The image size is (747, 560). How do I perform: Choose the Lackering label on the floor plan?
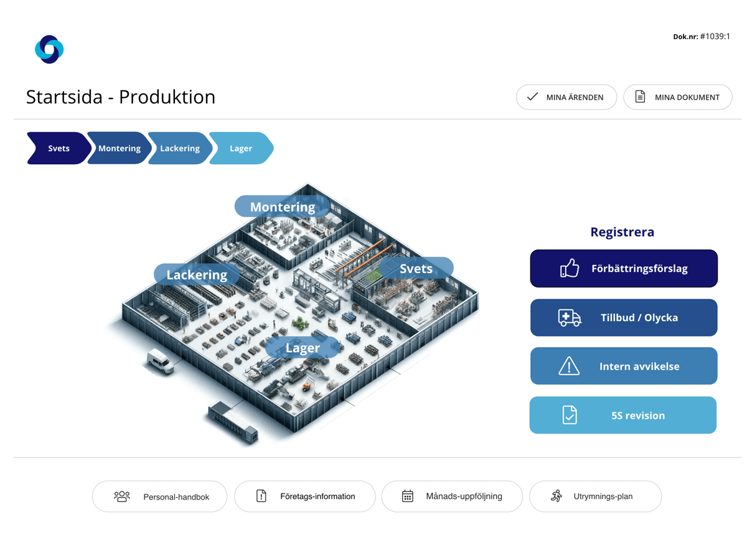coord(197,274)
